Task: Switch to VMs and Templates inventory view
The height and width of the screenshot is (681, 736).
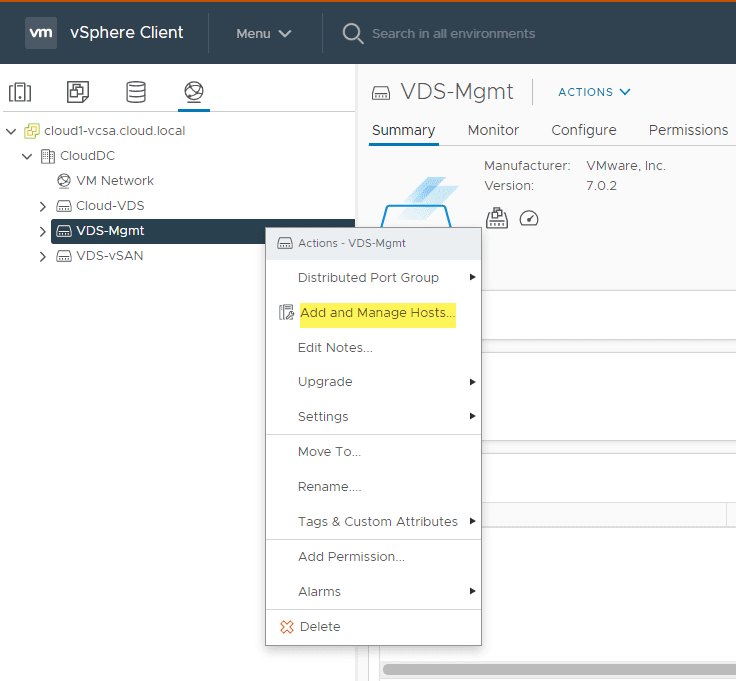Action: coord(78,93)
